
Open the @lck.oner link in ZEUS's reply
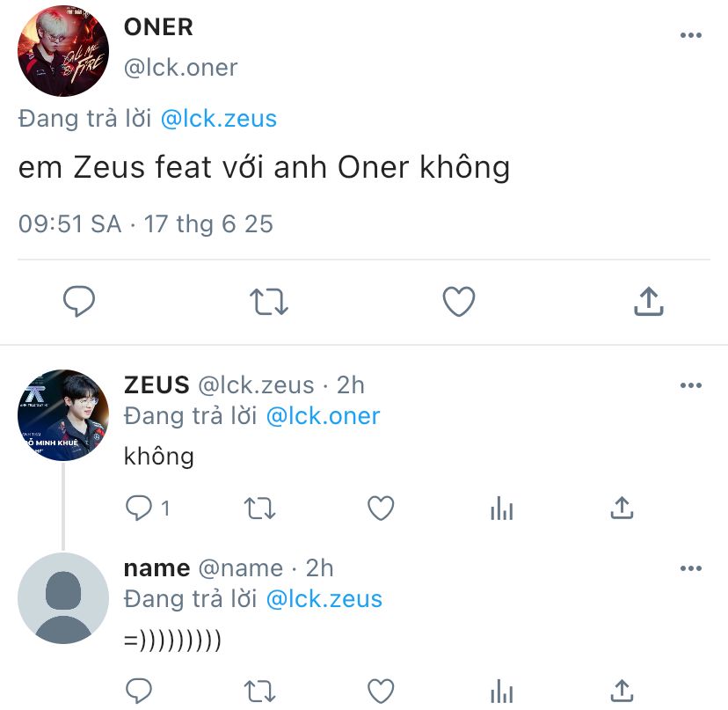(323, 415)
